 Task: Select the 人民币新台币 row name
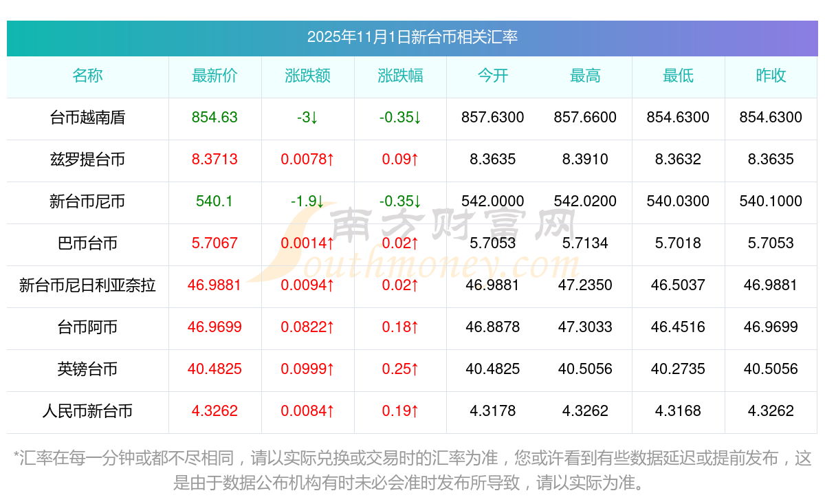tap(87, 411)
